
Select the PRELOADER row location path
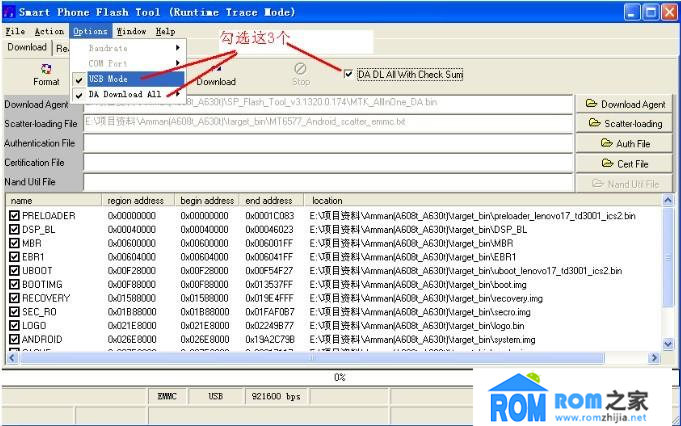[x=473, y=215]
